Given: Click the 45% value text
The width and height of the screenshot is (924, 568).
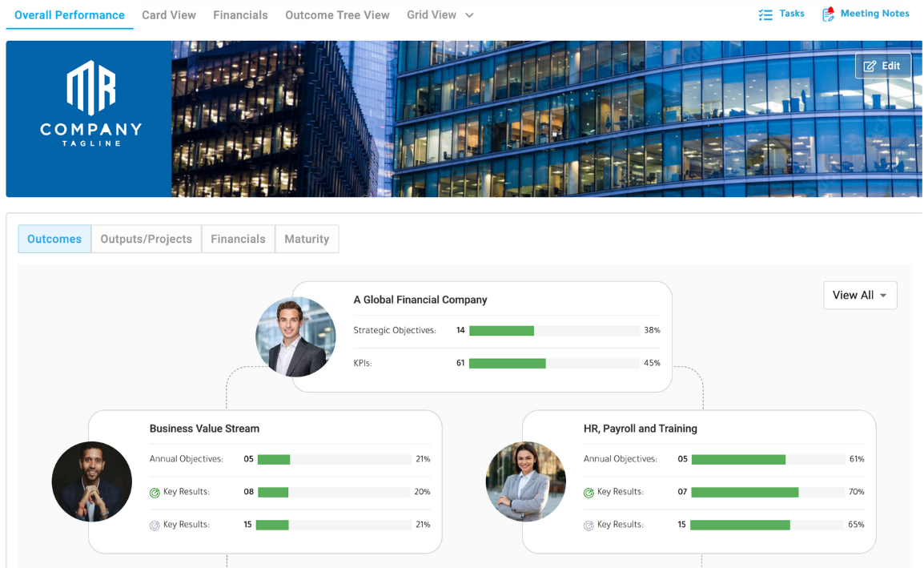Looking at the screenshot, I should (652, 363).
